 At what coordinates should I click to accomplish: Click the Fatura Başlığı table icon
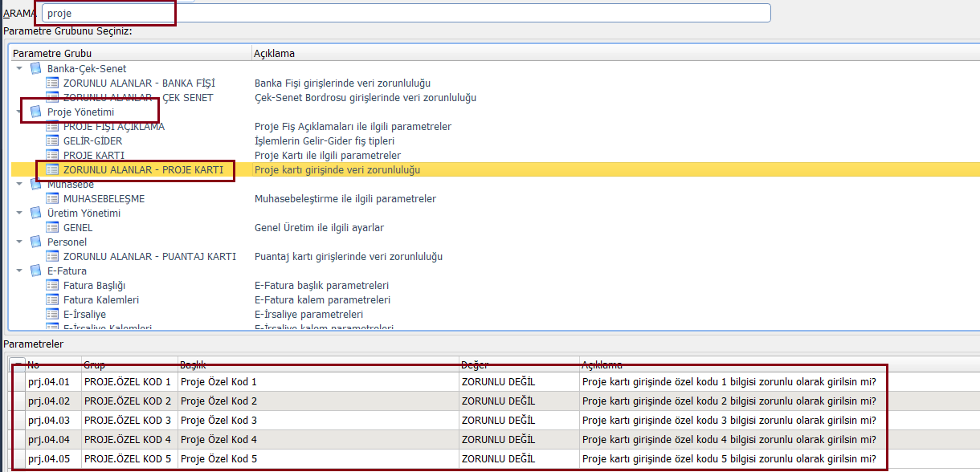(x=52, y=285)
